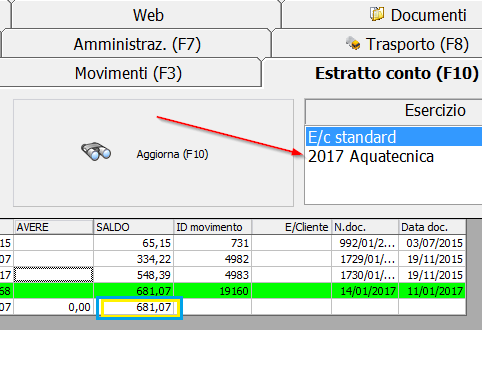Click the Trasporto truck icon
This screenshot has height=367, width=482.
point(353,43)
